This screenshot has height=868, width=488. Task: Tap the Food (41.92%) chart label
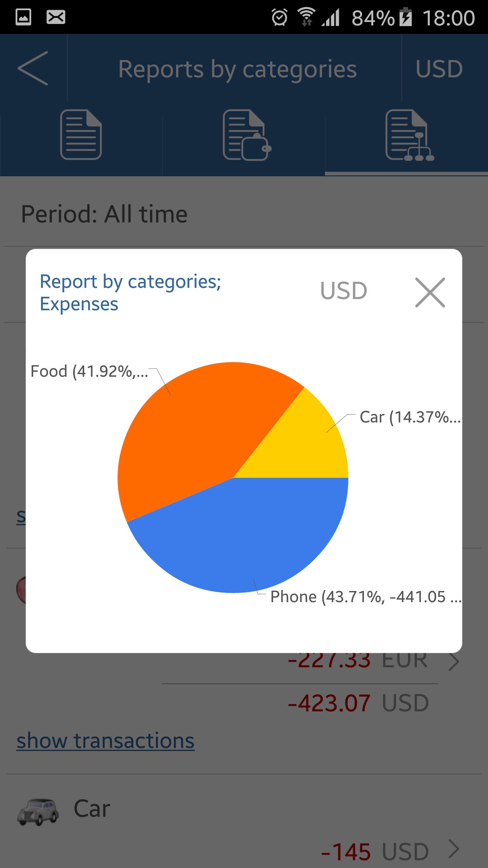[x=89, y=371]
